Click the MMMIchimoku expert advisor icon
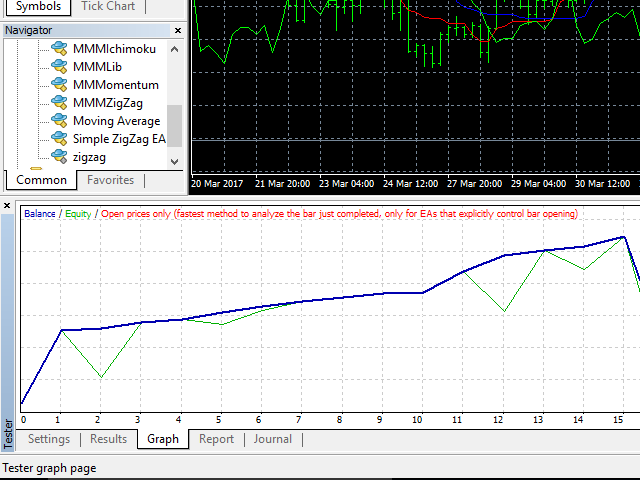The height and width of the screenshot is (480, 640). point(59,49)
